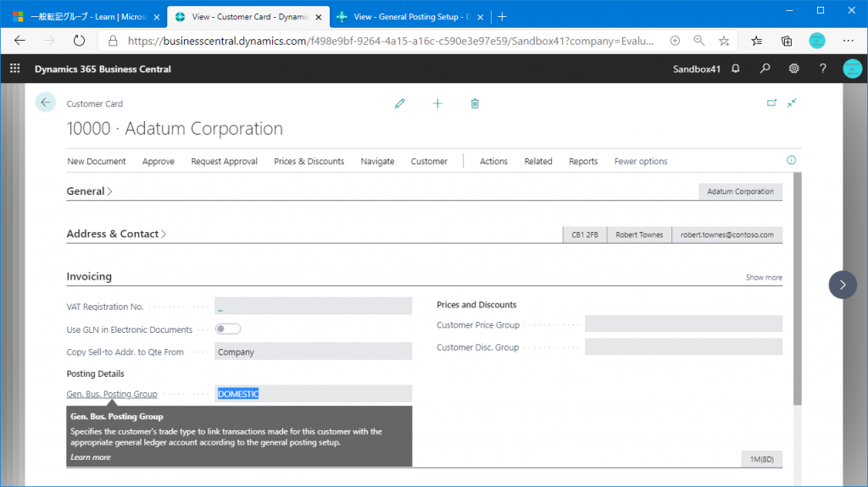868x487 pixels.
Task: Open the Customer menu
Action: 429,161
